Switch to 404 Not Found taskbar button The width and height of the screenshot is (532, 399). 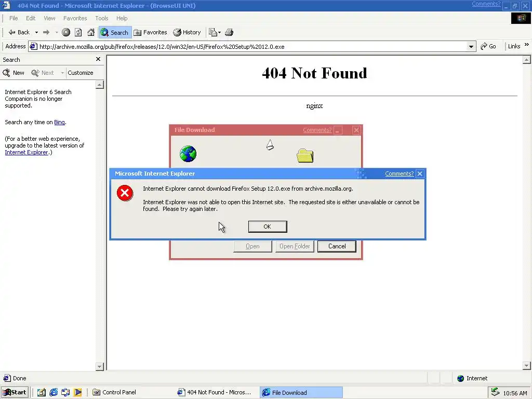[216, 392]
